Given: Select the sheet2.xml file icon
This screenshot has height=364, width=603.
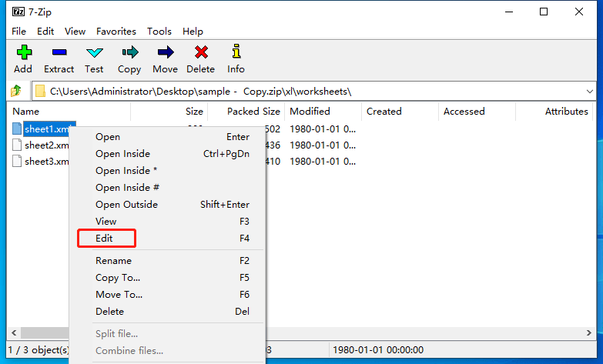Looking at the screenshot, I should click(x=17, y=145).
